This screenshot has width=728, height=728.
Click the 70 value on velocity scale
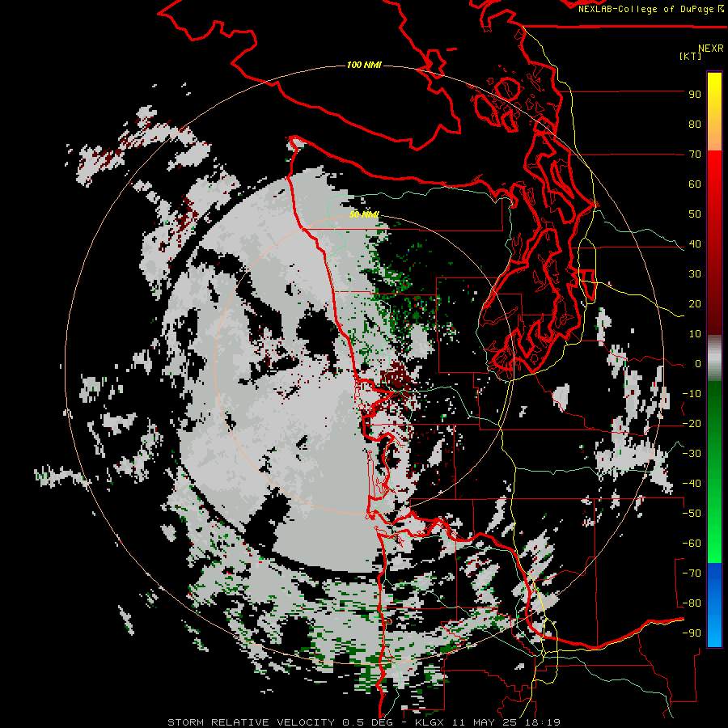(695, 154)
